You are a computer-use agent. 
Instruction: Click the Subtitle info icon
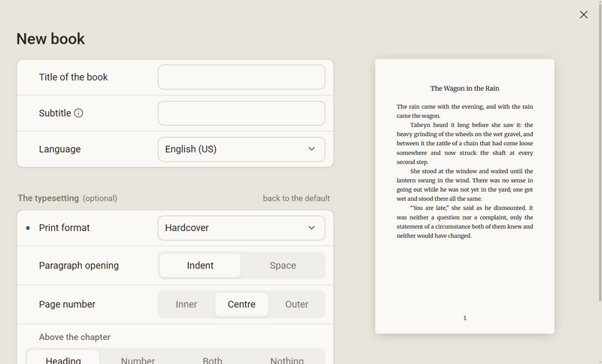coord(78,113)
